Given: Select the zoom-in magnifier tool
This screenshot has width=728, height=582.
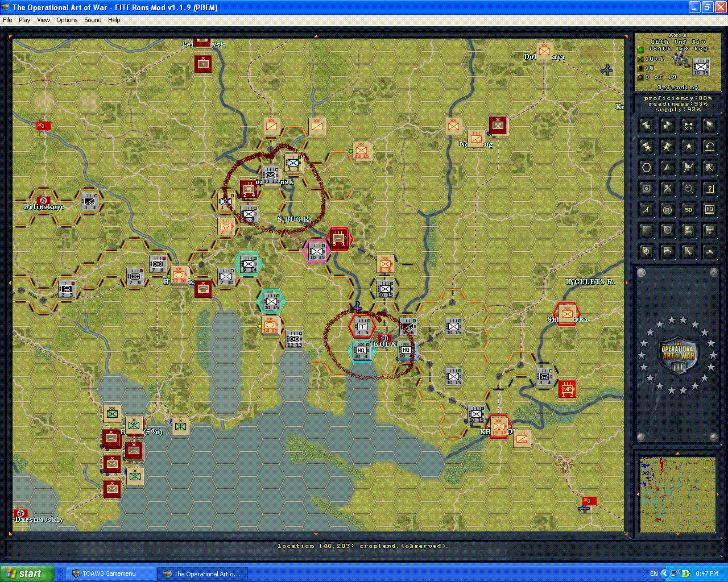Looking at the screenshot, I should tap(688, 188).
